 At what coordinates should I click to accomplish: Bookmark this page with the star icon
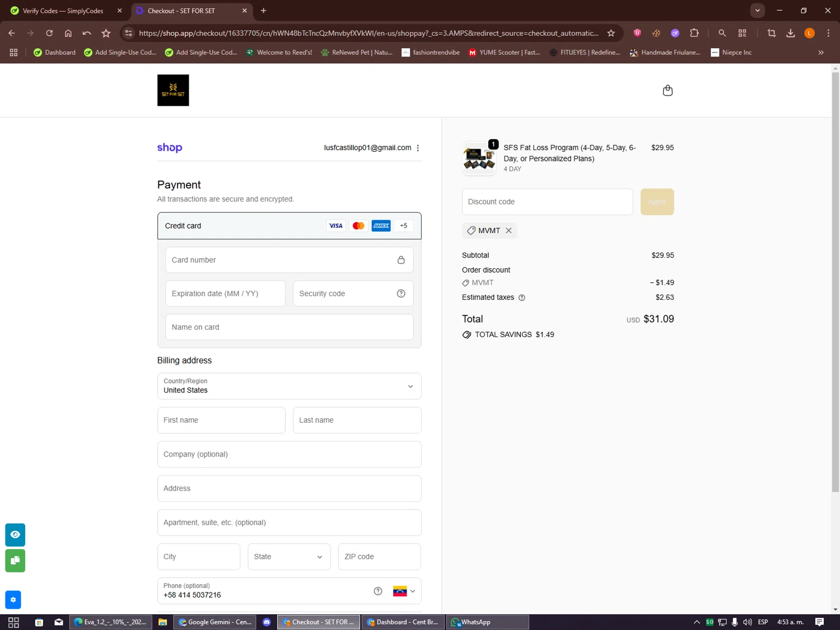coord(611,33)
